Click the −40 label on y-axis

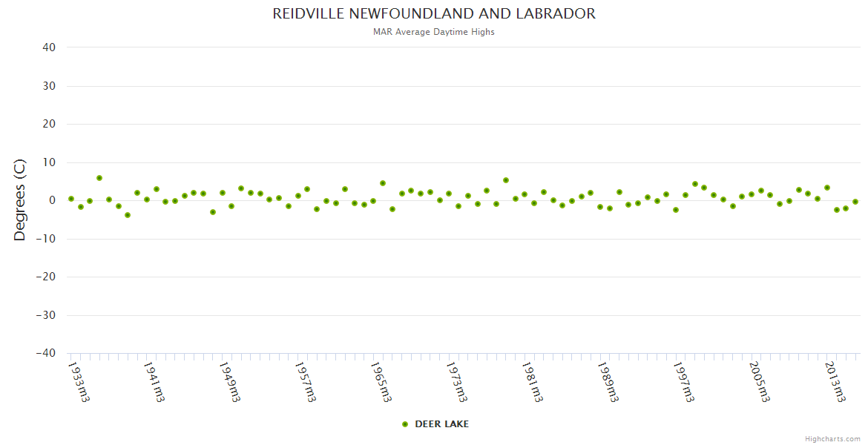click(46, 353)
